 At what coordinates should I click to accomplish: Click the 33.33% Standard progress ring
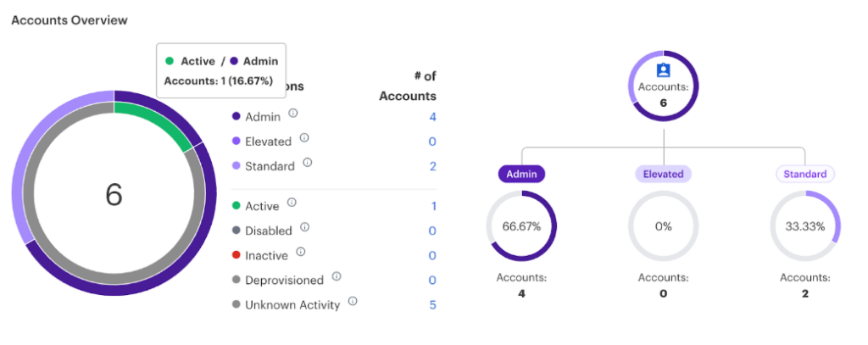805,226
